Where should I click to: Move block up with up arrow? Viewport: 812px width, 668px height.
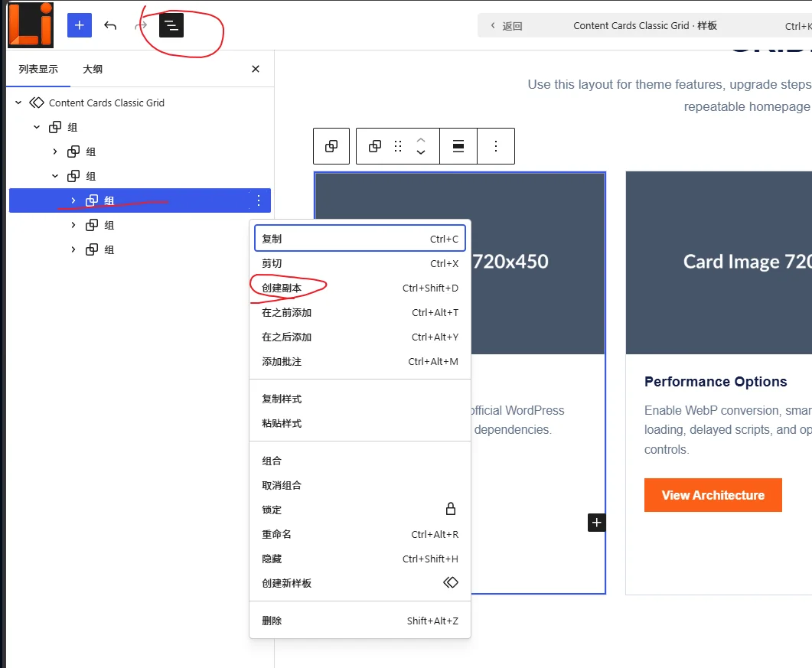click(x=421, y=140)
